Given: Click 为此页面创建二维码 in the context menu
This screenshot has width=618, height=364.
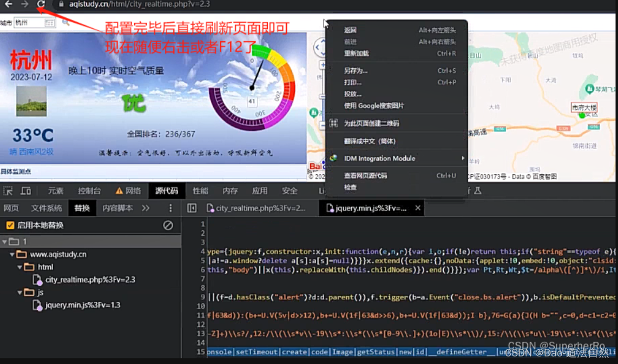Looking at the screenshot, I should [374, 123].
